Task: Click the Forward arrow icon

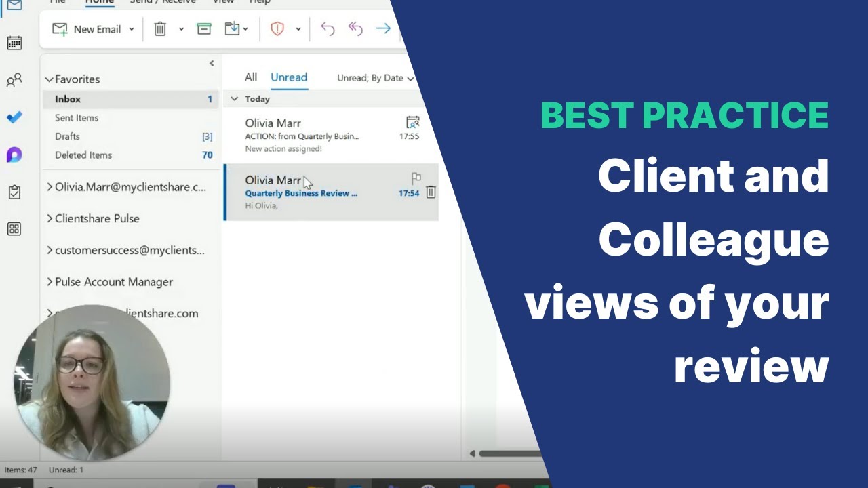Action: [383, 29]
